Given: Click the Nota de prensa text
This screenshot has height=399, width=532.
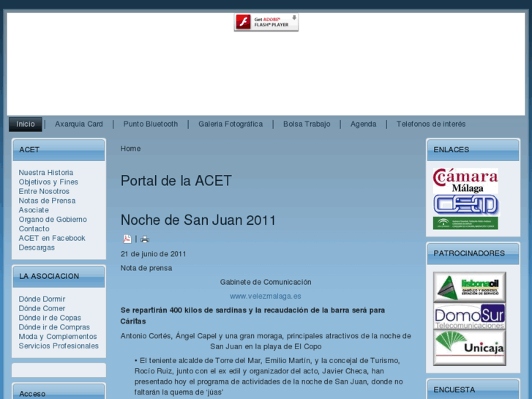Looking at the screenshot, I should (146, 268).
